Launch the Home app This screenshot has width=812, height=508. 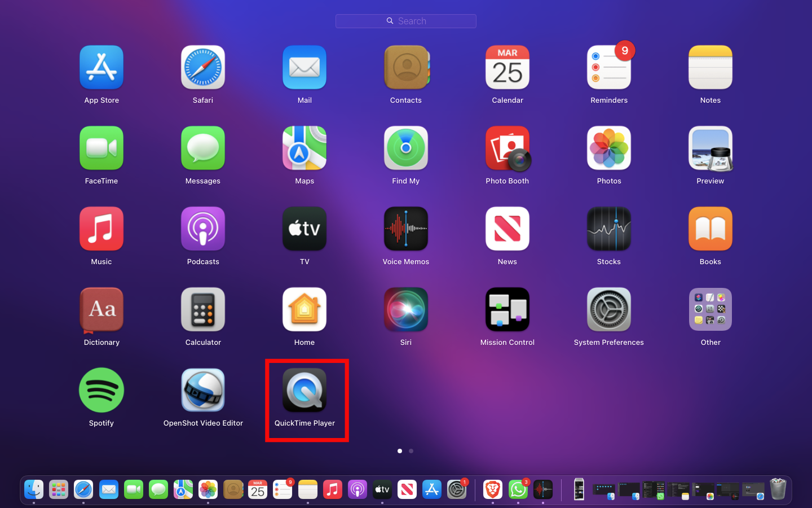pyautogui.click(x=304, y=310)
